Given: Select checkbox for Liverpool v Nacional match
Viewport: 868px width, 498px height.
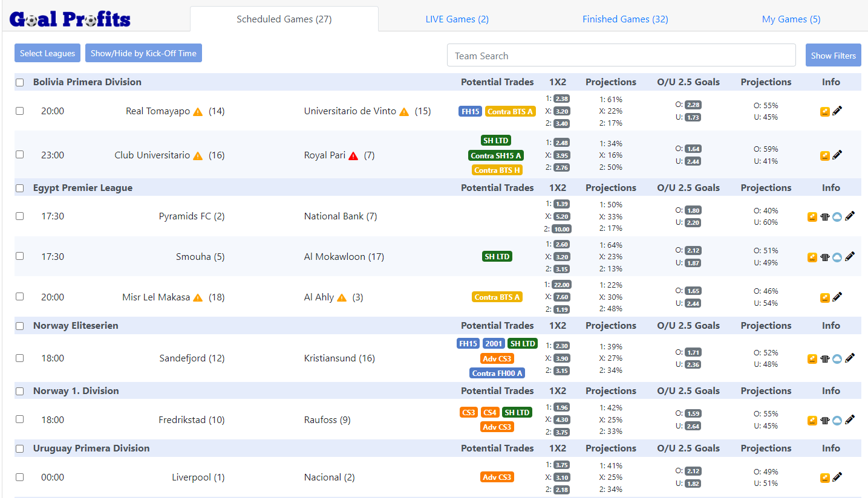Looking at the screenshot, I should tap(20, 477).
